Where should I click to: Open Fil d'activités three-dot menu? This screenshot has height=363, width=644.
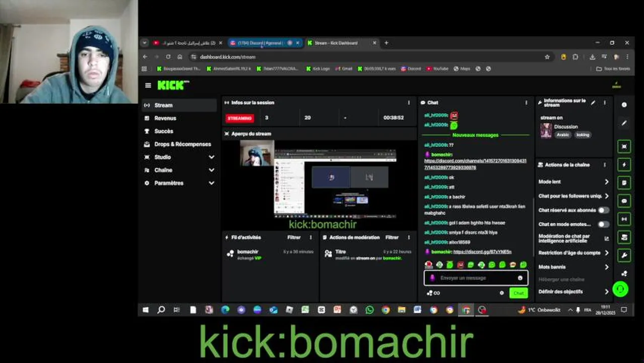click(x=310, y=237)
